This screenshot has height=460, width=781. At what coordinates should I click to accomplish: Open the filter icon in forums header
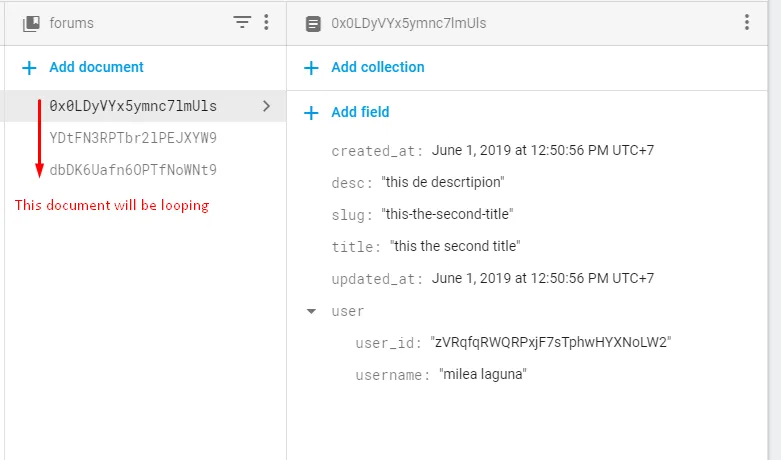coord(242,22)
